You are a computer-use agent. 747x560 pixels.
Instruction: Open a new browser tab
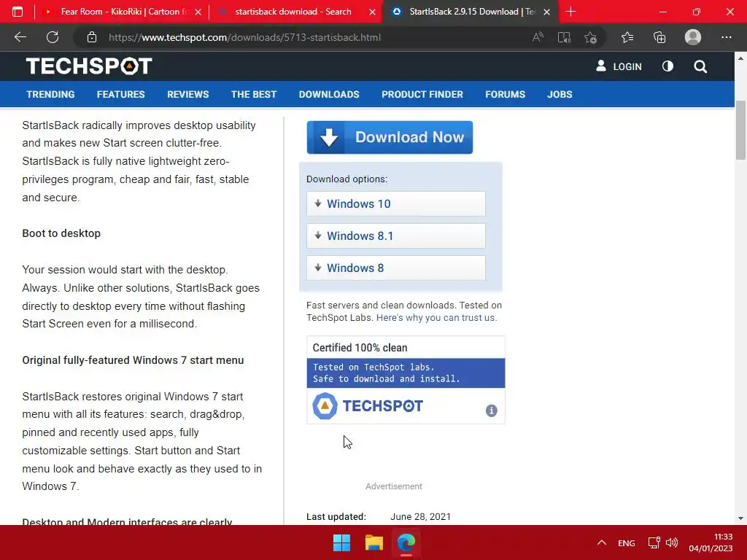click(x=570, y=12)
